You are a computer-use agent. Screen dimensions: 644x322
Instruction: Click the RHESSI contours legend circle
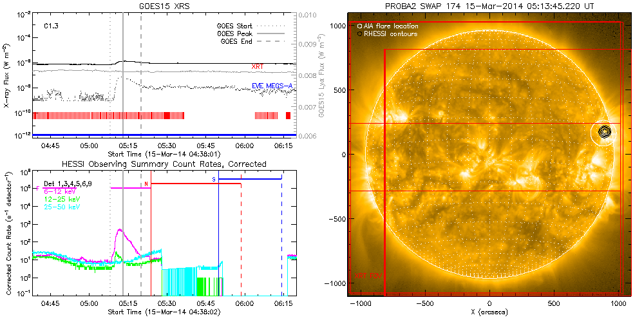point(359,33)
